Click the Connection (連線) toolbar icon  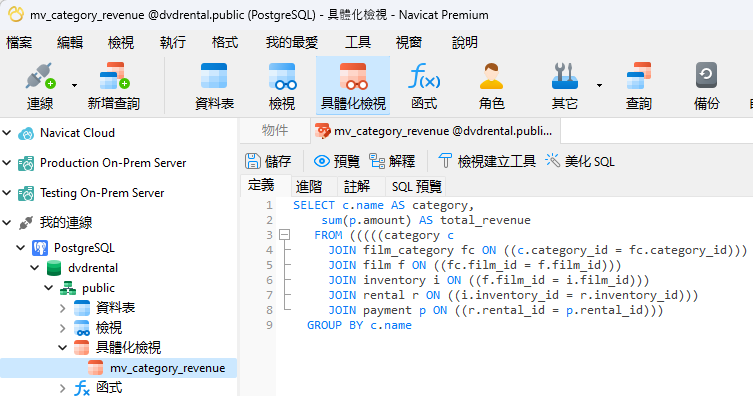click(40, 86)
